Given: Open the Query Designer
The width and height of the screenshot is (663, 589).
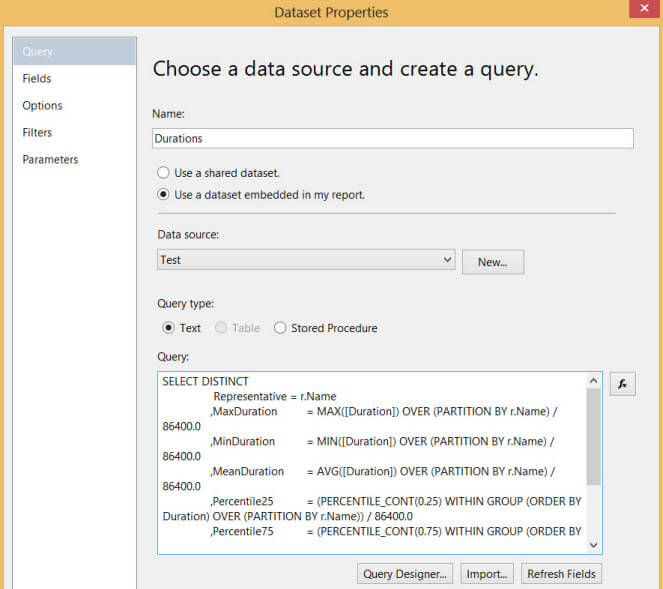Looking at the screenshot, I should tap(405, 574).
